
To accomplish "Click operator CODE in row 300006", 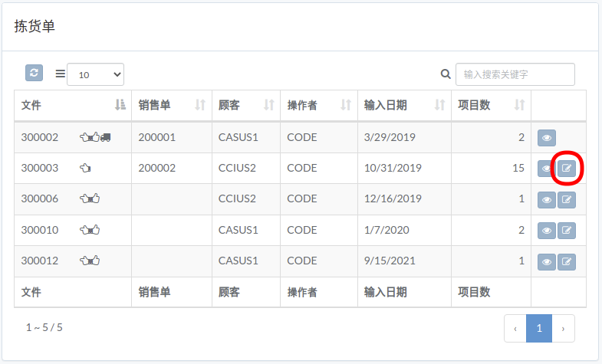I will [x=302, y=198].
